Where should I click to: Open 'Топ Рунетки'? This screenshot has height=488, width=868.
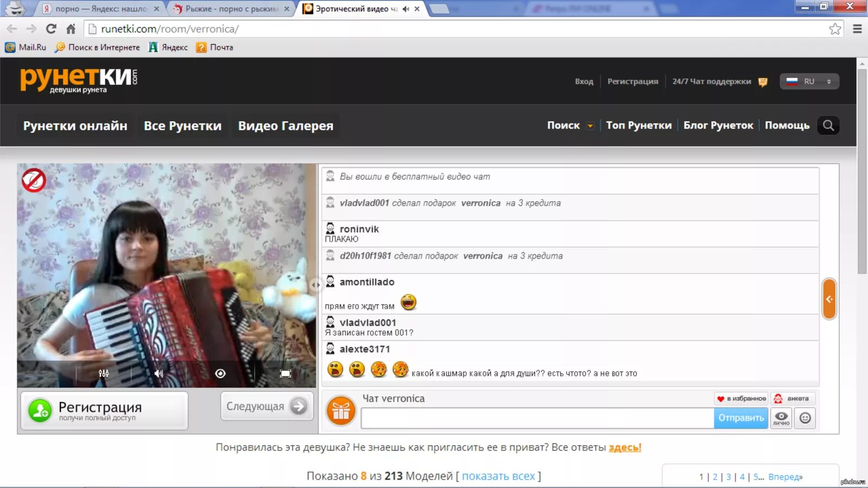pyautogui.click(x=639, y=125)
